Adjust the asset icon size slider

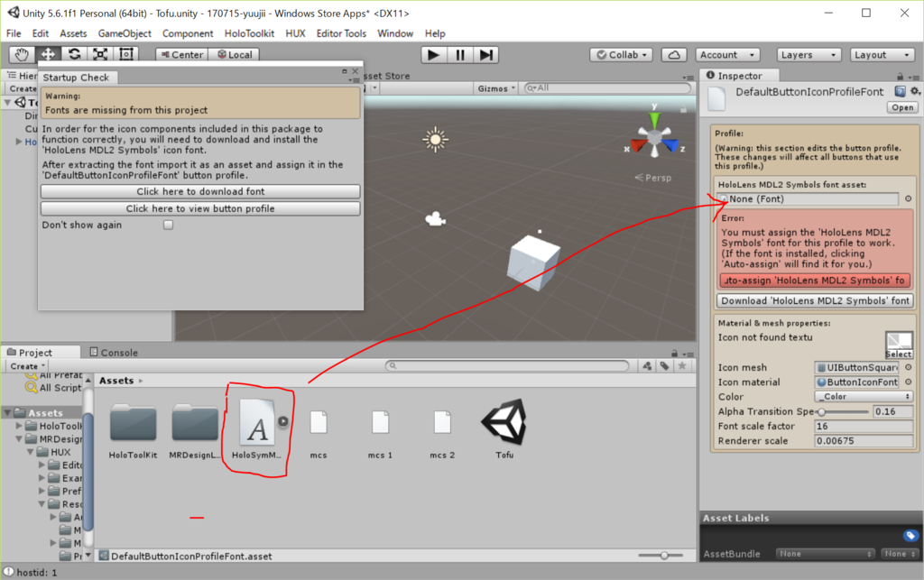pos(661,556)
